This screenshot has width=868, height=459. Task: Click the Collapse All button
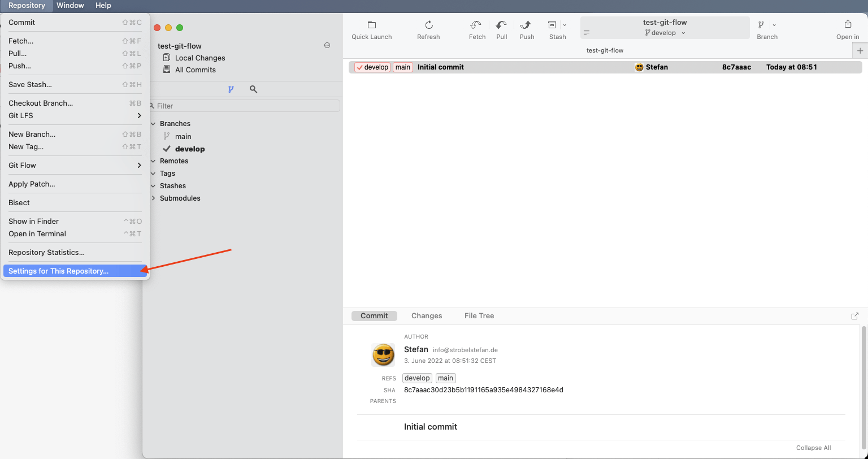813,447
